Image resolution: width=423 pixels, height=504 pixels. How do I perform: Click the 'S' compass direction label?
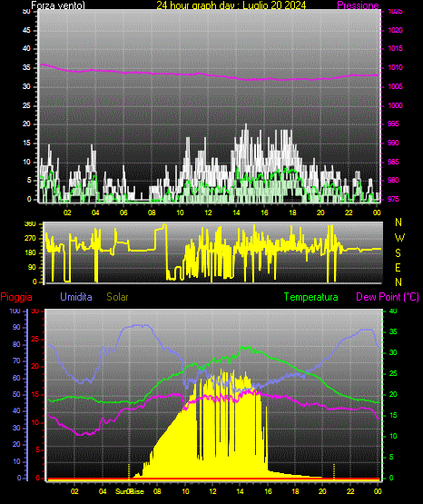pyautogui.click(x=398, y=253)
